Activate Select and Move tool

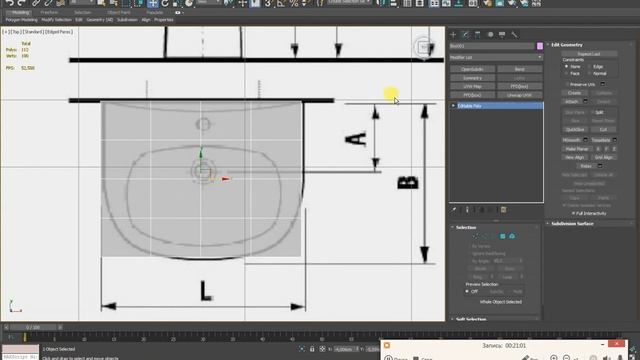coord(153,3)
